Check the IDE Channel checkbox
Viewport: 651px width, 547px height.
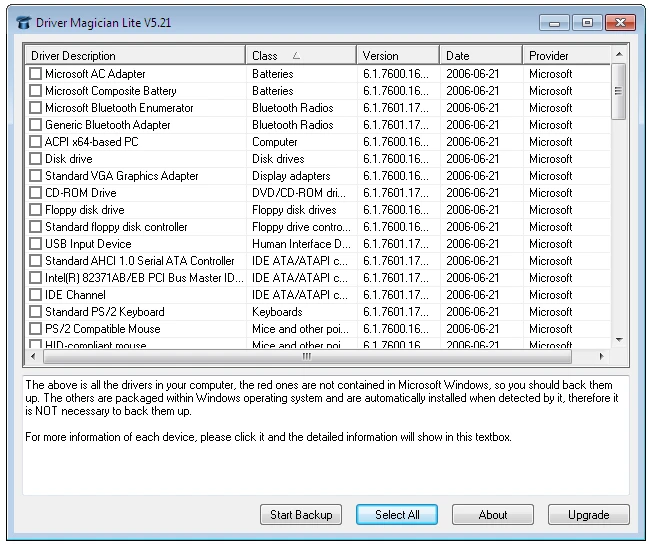pos(36,295)
